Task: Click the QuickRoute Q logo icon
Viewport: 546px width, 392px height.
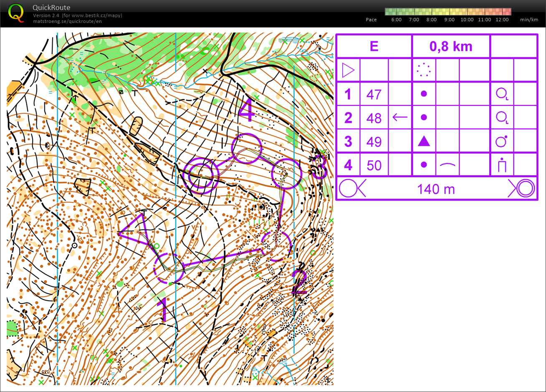Action: (16, 13)
